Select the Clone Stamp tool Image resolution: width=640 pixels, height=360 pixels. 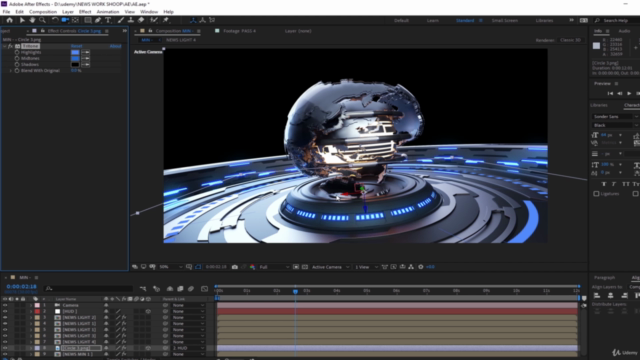131,20
